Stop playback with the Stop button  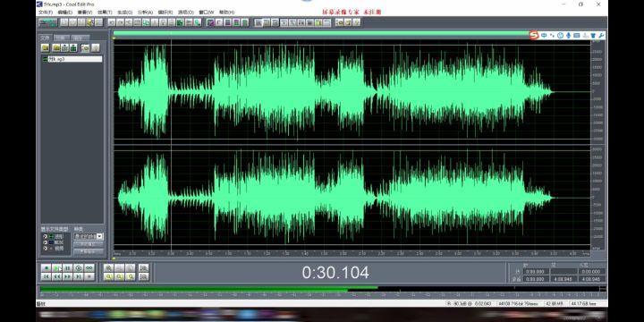tap(47, 268)
